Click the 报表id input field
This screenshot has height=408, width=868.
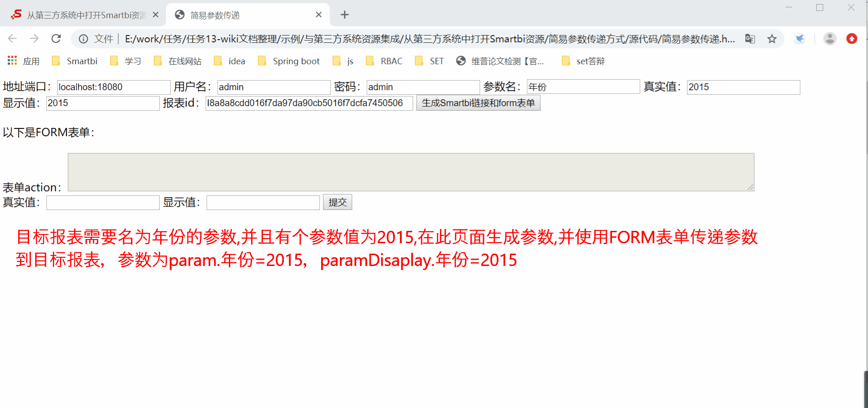tap(309, 103)
